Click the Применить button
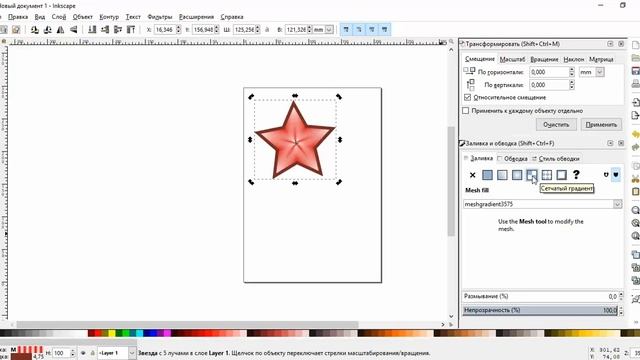Image resolution: width=640 pixels, height=360 pixels. 601,124
